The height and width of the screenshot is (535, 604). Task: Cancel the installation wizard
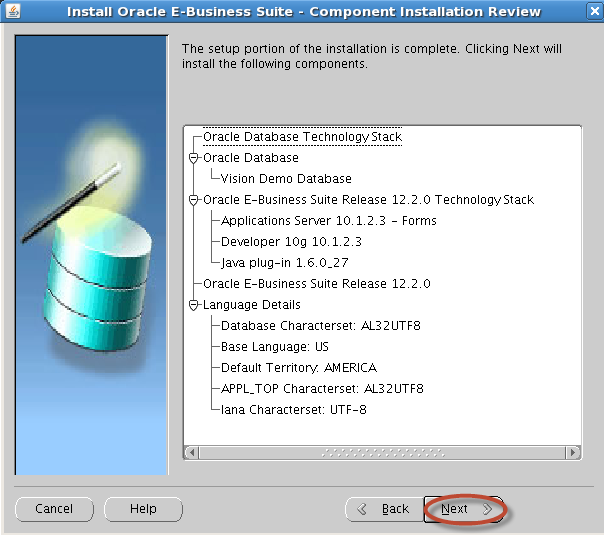(x=54, y=509)
